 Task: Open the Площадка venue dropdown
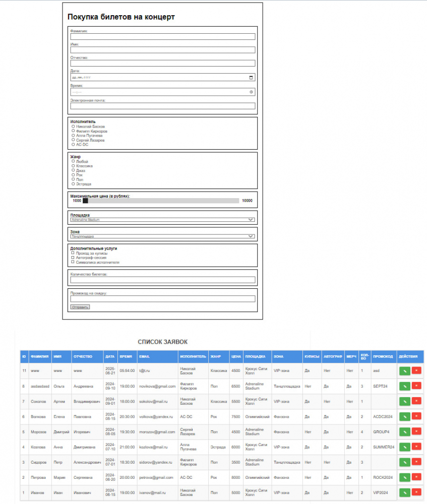163,220
